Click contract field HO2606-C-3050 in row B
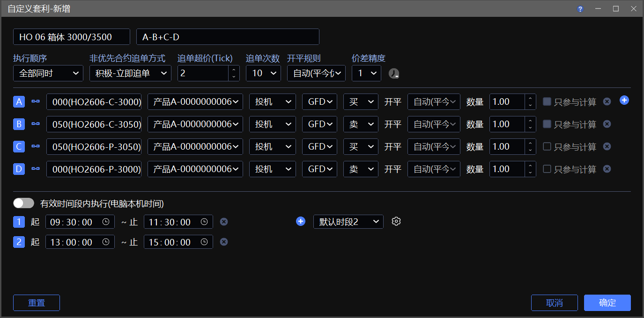The image size is (644, 318). [x=94, y=124]
